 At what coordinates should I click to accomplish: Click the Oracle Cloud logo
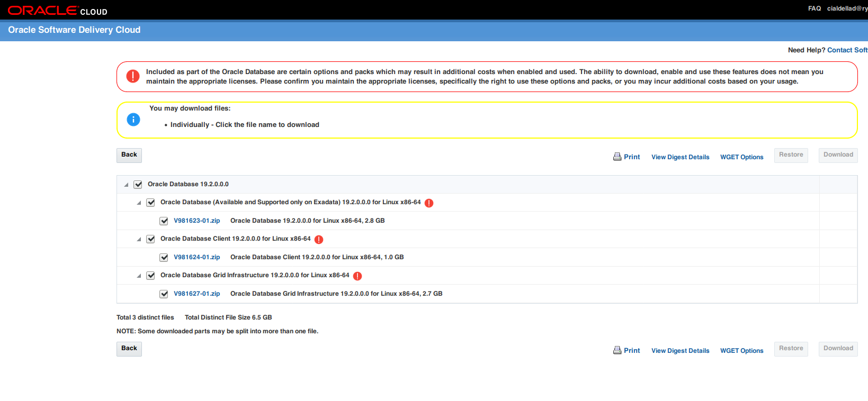tap(57, 11)
